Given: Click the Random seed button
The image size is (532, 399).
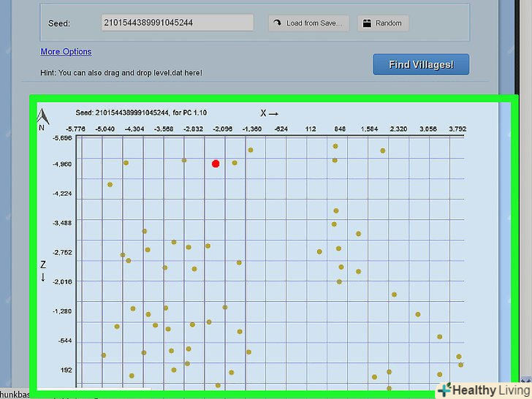Looking at the screenshot, I should click(382, 23).
